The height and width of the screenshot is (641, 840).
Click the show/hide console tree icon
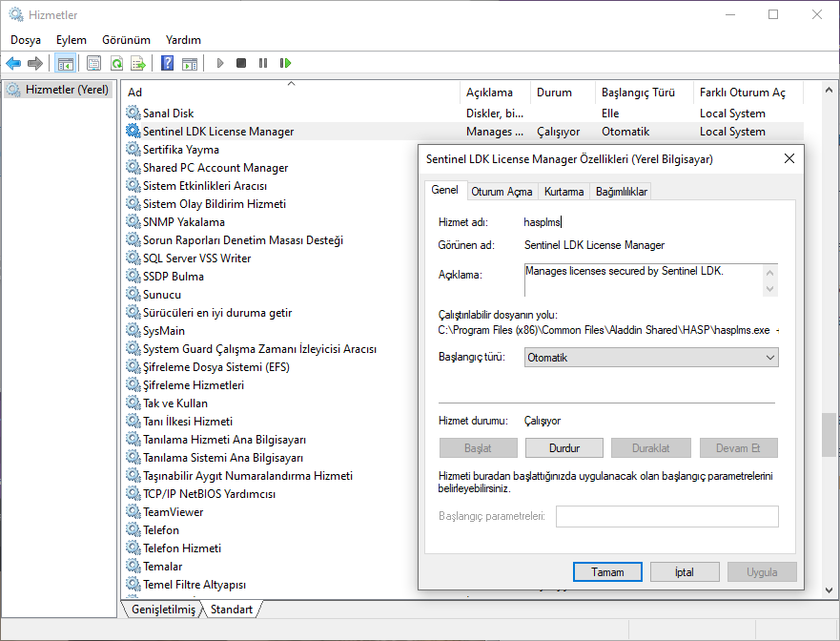click(65, 63)
